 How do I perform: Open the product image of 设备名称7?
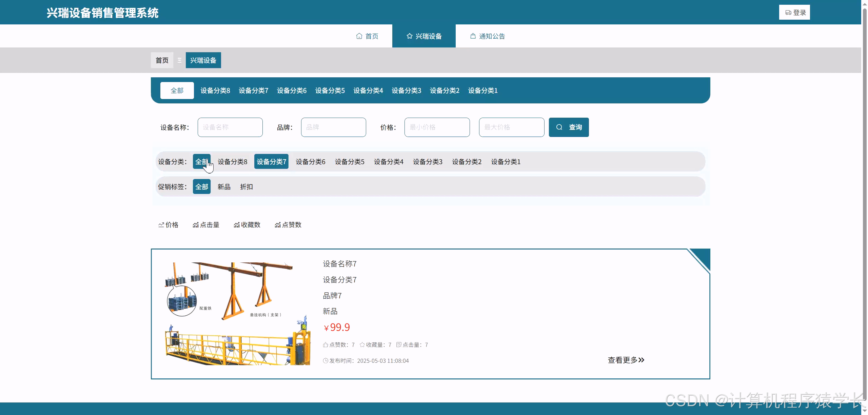coord(237,314)
